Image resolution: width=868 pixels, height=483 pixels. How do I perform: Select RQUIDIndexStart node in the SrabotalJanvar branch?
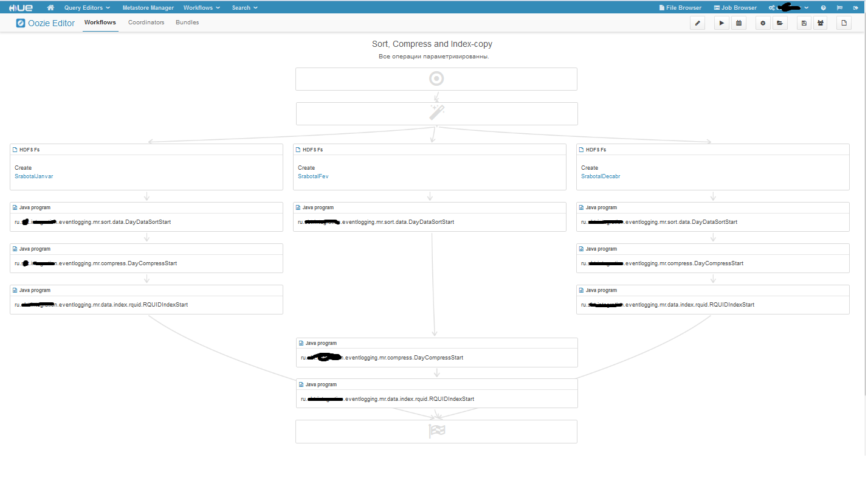click(146, 299)
